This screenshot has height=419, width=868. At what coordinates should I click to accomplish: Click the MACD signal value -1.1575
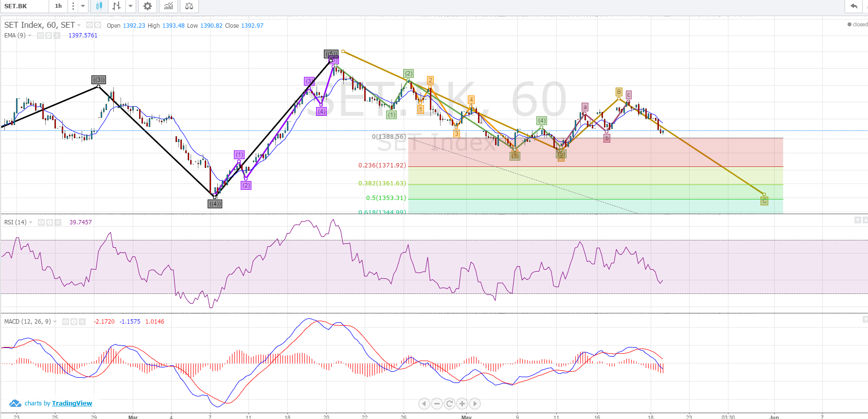tap(130, 322)
